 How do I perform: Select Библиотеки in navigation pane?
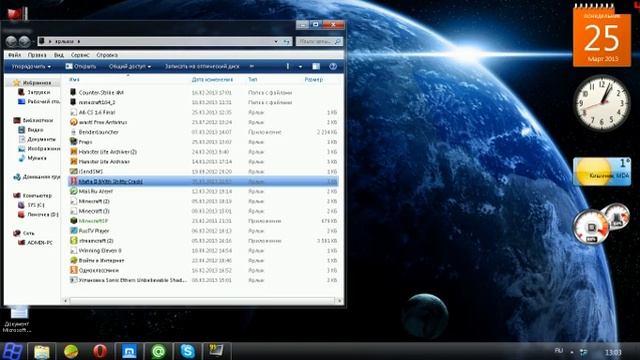(38, 120)
